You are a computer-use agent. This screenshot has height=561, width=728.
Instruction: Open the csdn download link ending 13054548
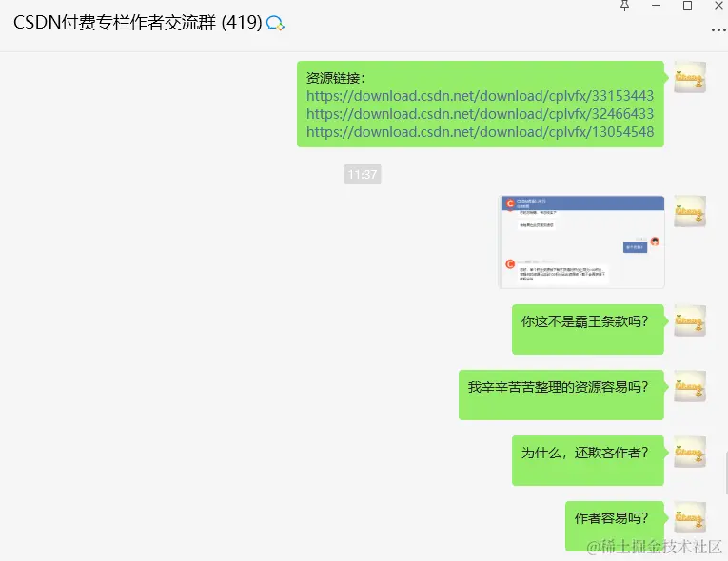click(480, 132)
